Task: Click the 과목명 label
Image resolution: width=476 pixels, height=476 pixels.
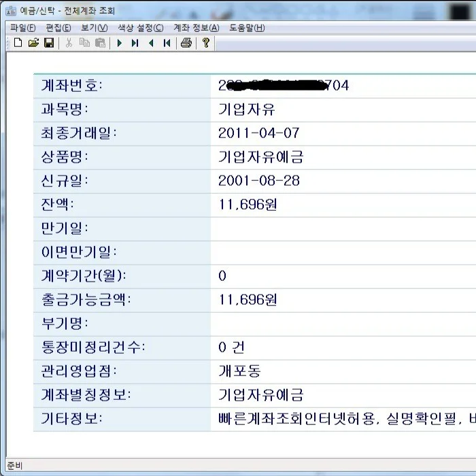Action: tap(65, 109)
